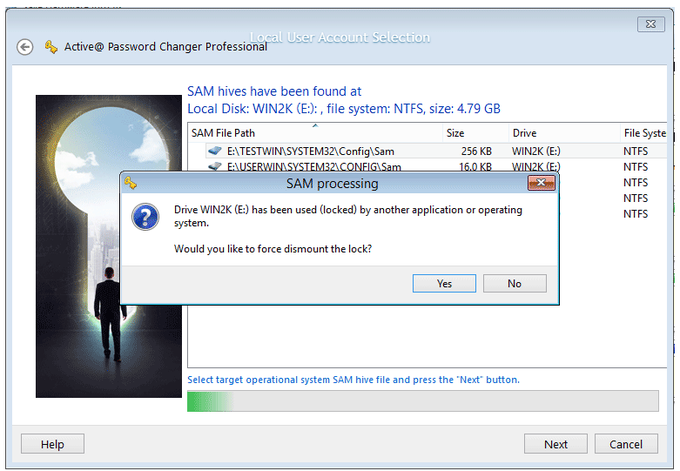Screen dimensions: 680x471
Task: Click the WIN2K (E:) drive cell in the TESTWIN row
Action: pyautogui.click(x=536, y=151)
